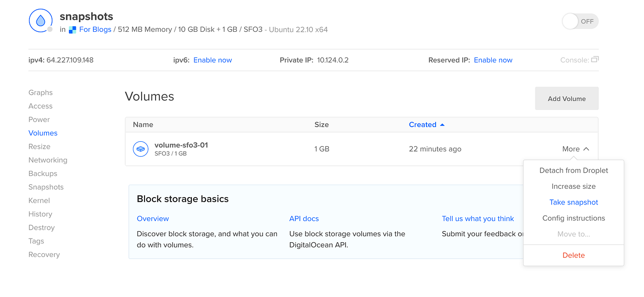Open the Snapshots sidebar tab
This screenshot has width=644, height=297.
46,187
